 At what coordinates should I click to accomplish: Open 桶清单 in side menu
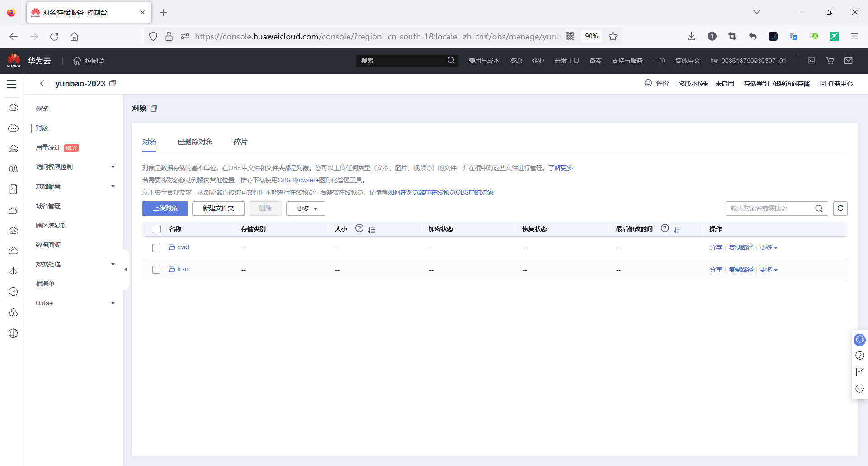click(x=45, y=284)
